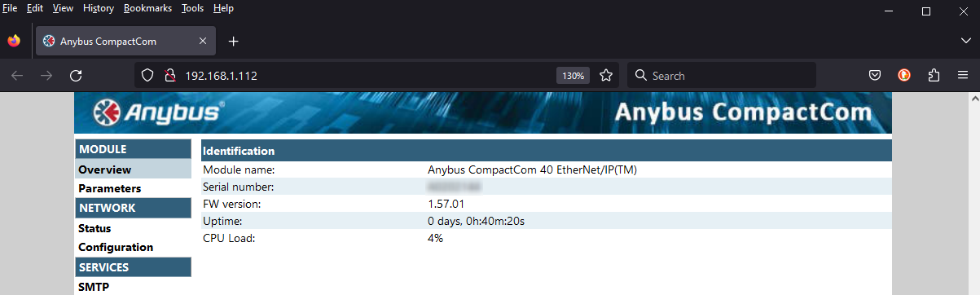
Task: Open the History menu
Action: click(99, 8)
